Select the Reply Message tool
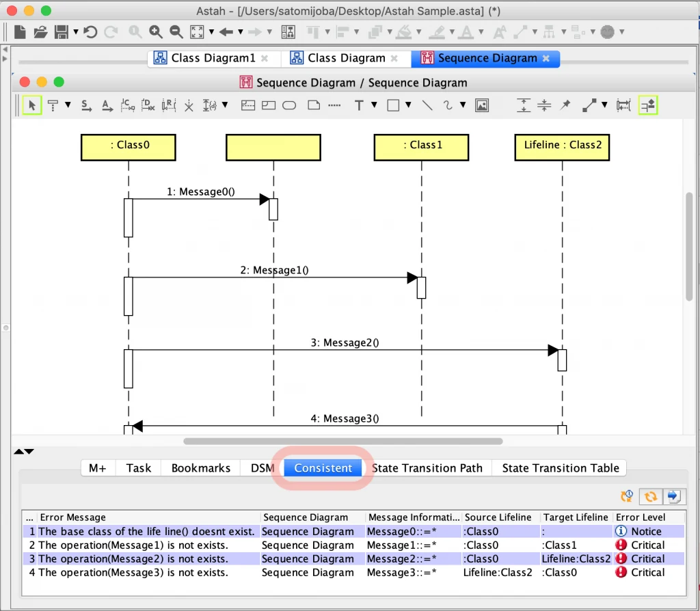700x611 pixels. [x=169, y=105]
